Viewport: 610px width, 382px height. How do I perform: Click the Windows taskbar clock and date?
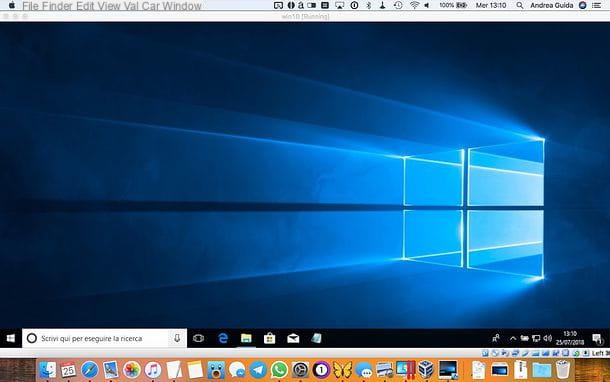pos(570,338)
